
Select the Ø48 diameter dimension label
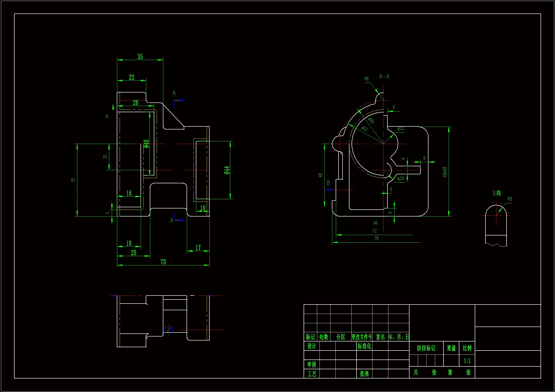coord(146,144)
